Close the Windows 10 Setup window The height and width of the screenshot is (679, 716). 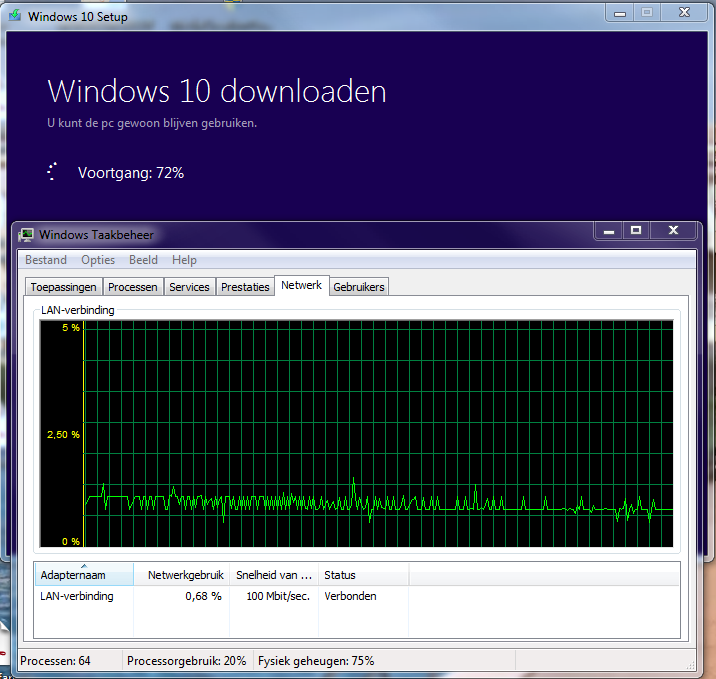pyautogui.click(x=682, y=13)
